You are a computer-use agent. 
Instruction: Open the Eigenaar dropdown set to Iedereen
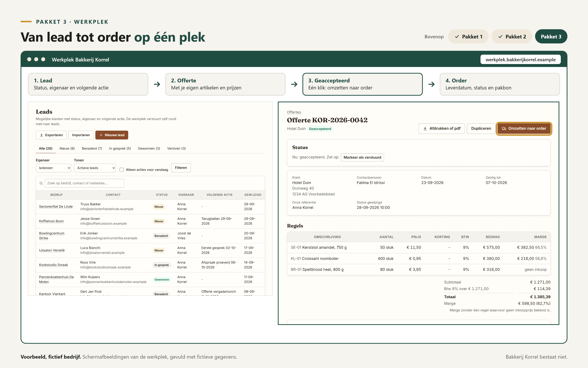[x=53, y=168]
